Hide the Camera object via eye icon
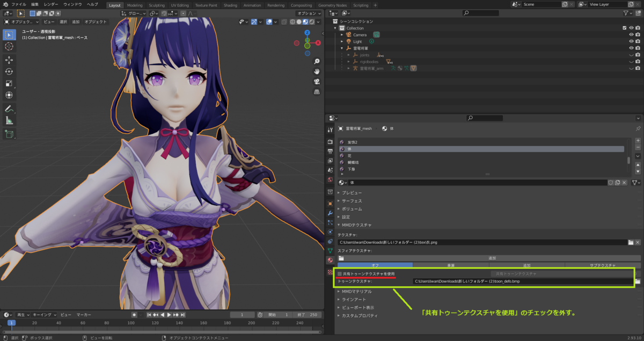 (631, 35)
